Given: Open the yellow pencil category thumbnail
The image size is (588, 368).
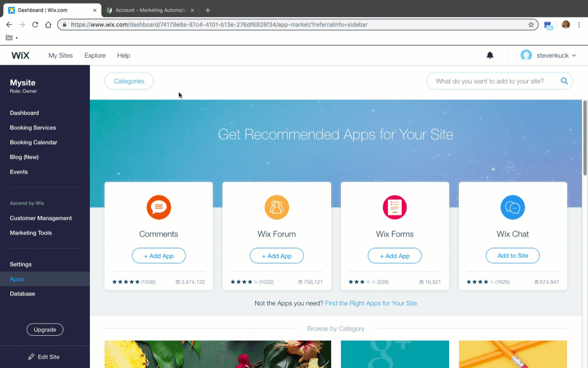Looking at the screenshot, I should 513,354.
